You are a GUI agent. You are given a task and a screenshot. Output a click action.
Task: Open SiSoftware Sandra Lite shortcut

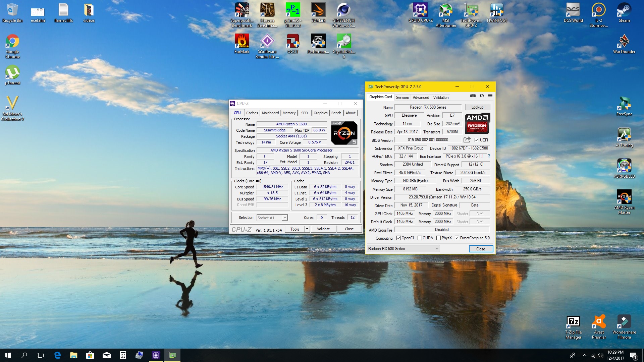pos(267,46)
